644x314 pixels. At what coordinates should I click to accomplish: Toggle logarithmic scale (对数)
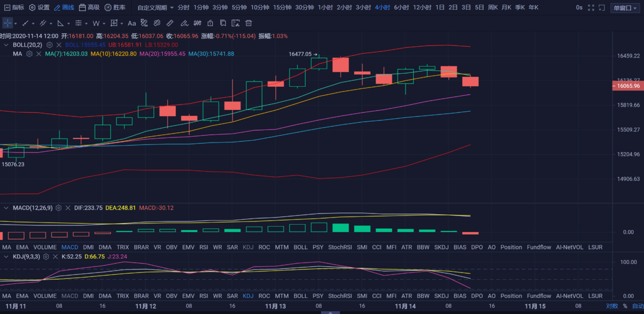click(x=612, y=306)
